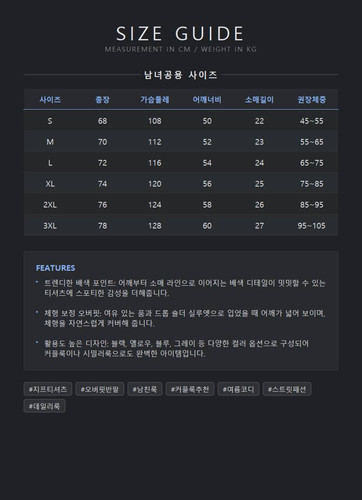Open the #남친룩 hashtag
This screenshot has height=500, width=362.
145,389
